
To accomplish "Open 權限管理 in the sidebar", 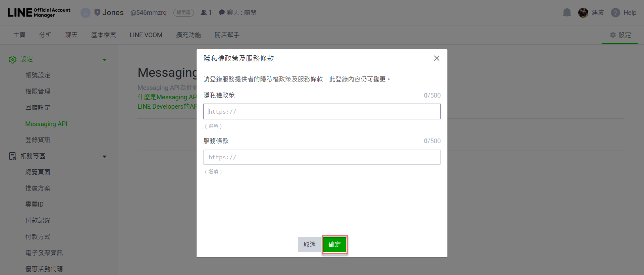I will coord(38,91).
